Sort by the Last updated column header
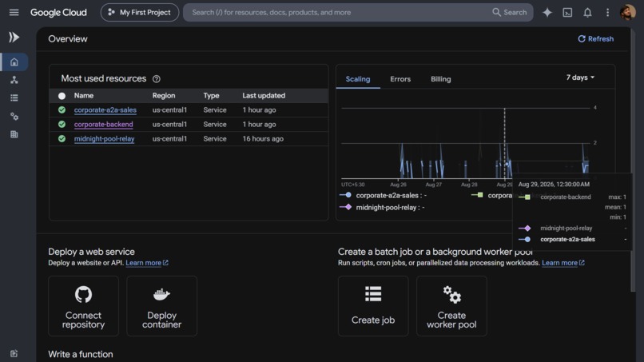 pyautogui.click(x=264, y=95)
